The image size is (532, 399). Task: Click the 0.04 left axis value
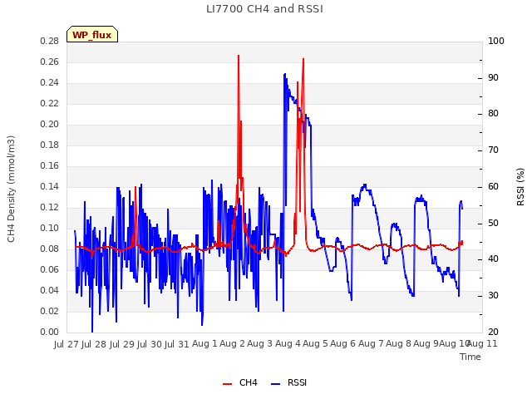click(50, 290)
